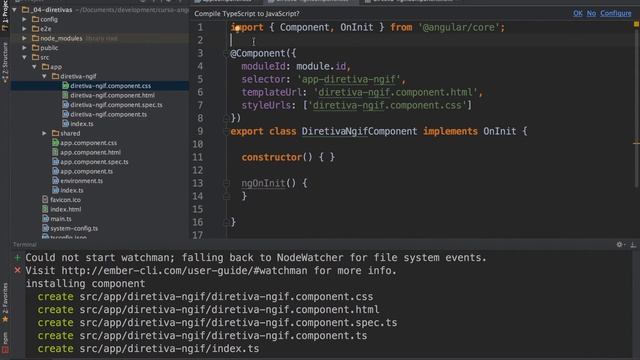640x360 pixels.
Task: Expand the config folder
Action: [24, 19]
